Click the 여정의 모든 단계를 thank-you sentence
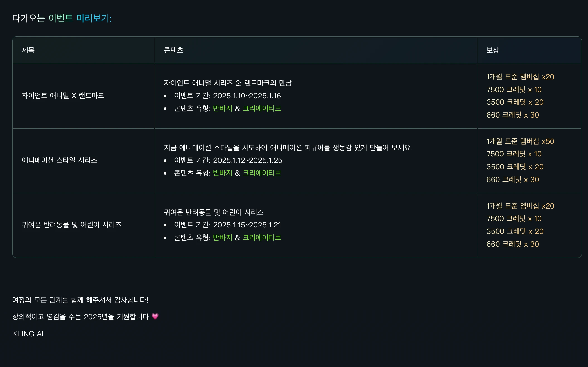The image size is (588, 367). tap(80, 300)
